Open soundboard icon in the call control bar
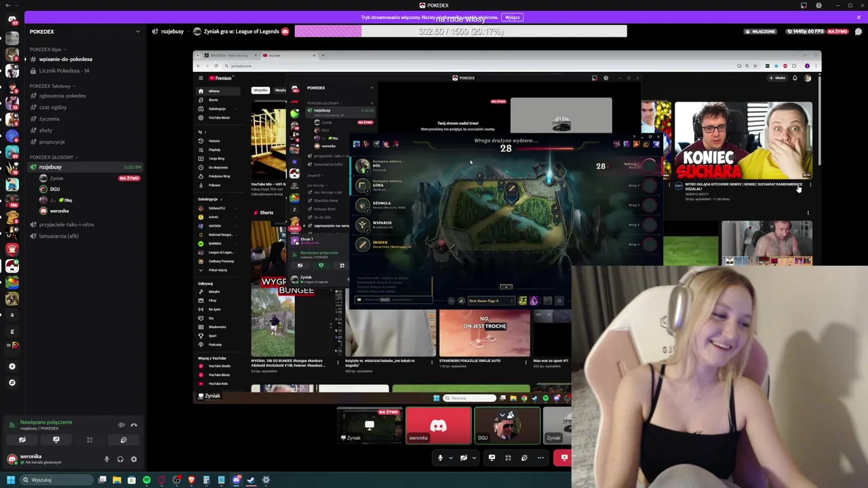 click(524, 457)
